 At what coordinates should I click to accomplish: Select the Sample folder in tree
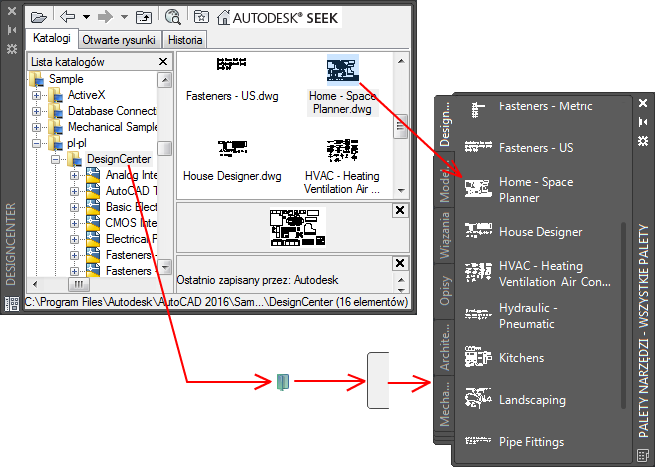[x=66, y=79]
